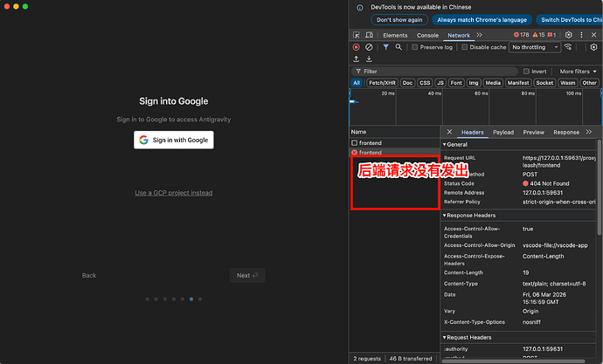
Task: Toggle the device toolbar icon
Action: point(369,35)
